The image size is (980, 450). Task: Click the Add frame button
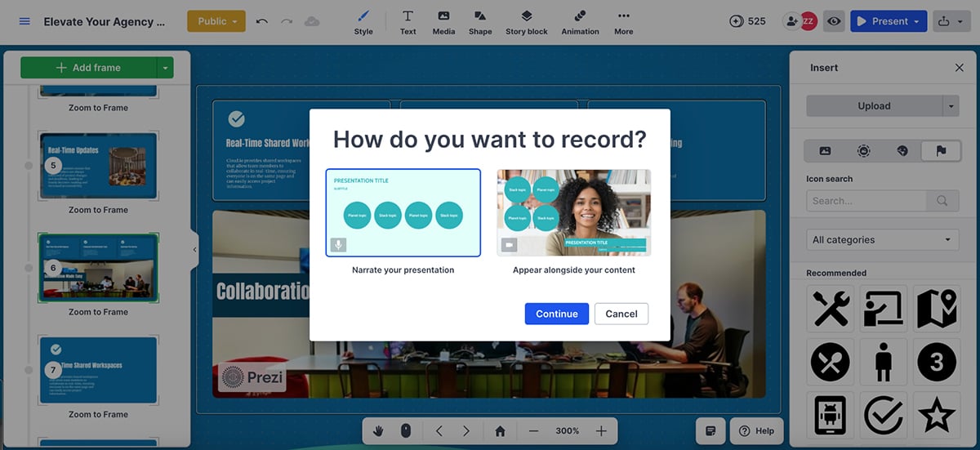pyautogui.click(x=88, y=68)
